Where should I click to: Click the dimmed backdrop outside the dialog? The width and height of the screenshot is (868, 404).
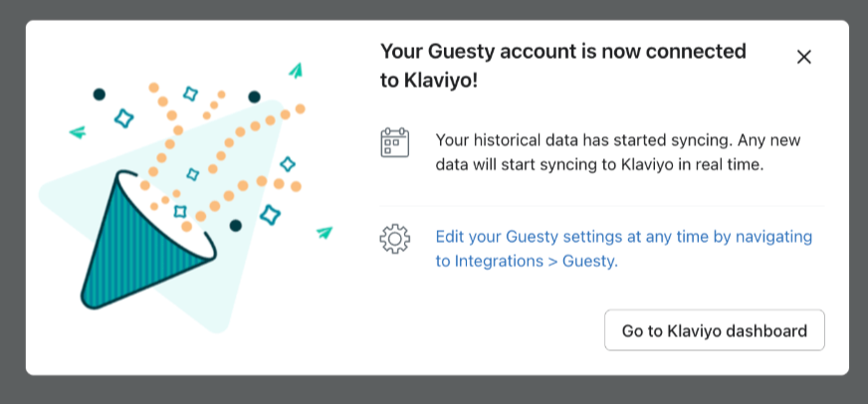(434, 391)
